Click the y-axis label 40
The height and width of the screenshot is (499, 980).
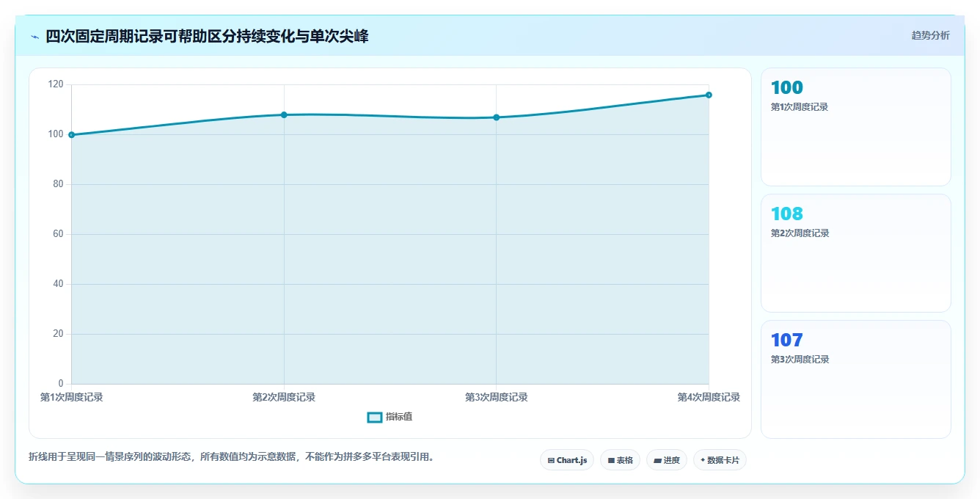(59, 284)
